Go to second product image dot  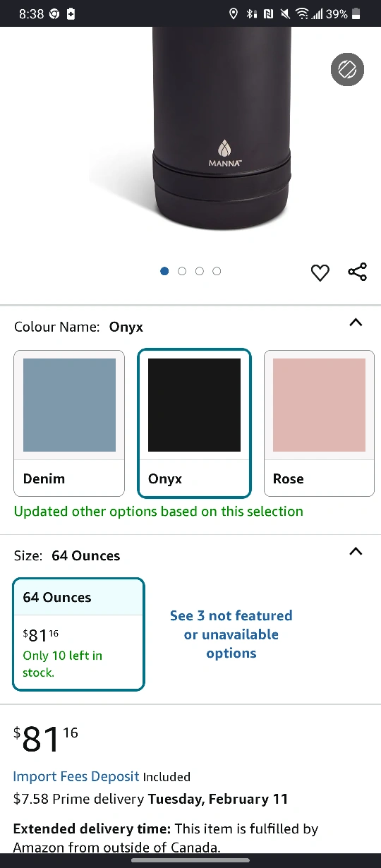pos(182,271)
